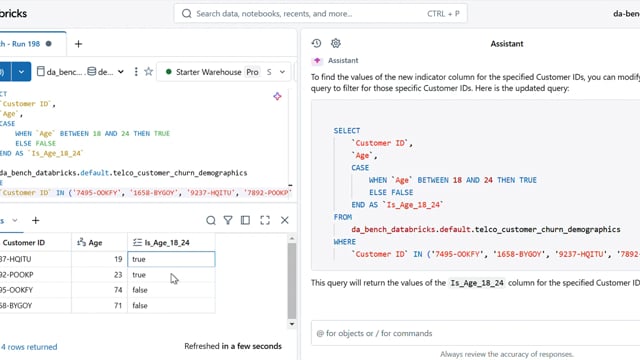Open the run button dropdown arrow
Viewport: 640px width, 360px height.
pyautogui.click(x=21, y=72)
